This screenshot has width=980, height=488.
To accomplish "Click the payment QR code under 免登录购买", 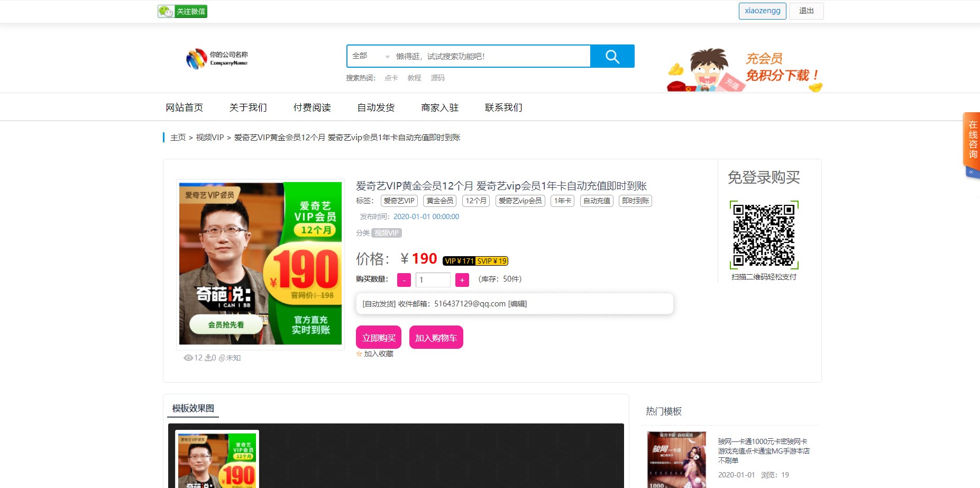I will click(764, 234).
